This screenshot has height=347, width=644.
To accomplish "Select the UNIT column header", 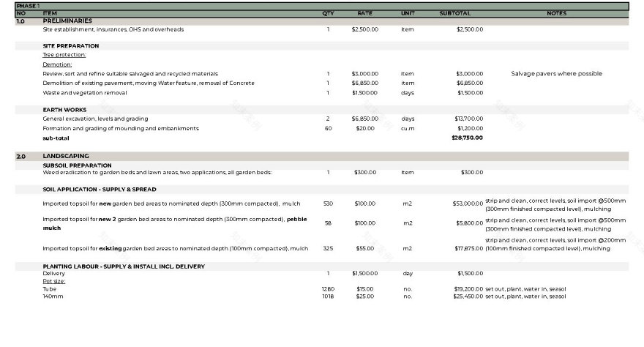I will pos(408,13).
